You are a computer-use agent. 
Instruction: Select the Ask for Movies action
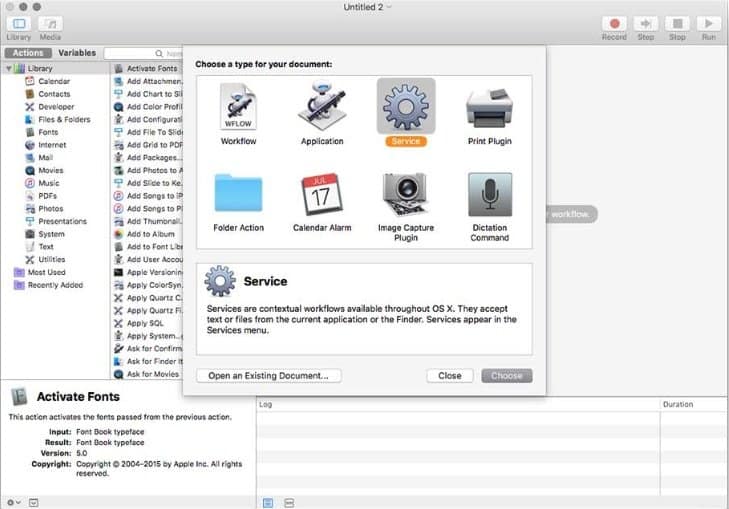click(x=148, y=374)
